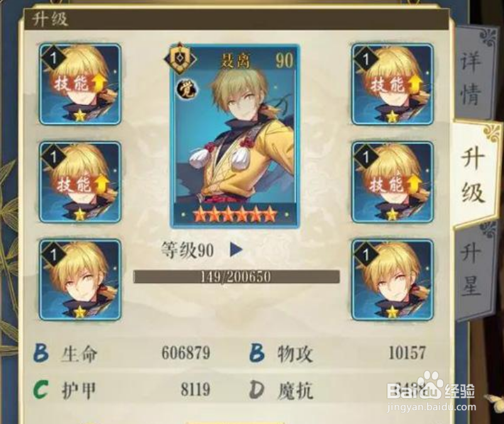The image size is (504, 424).
Task: Click the C grade icon beside 护甲
Action: (41, 389)
